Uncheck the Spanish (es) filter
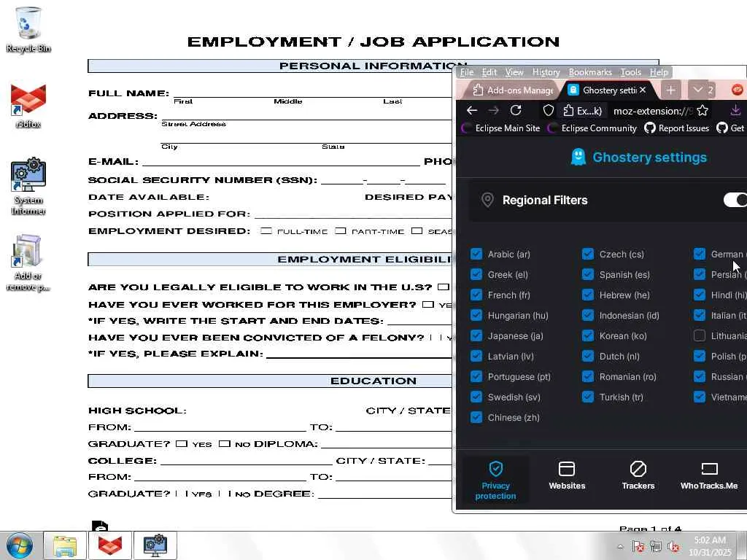The image size is (747, 560). [587, 274]
